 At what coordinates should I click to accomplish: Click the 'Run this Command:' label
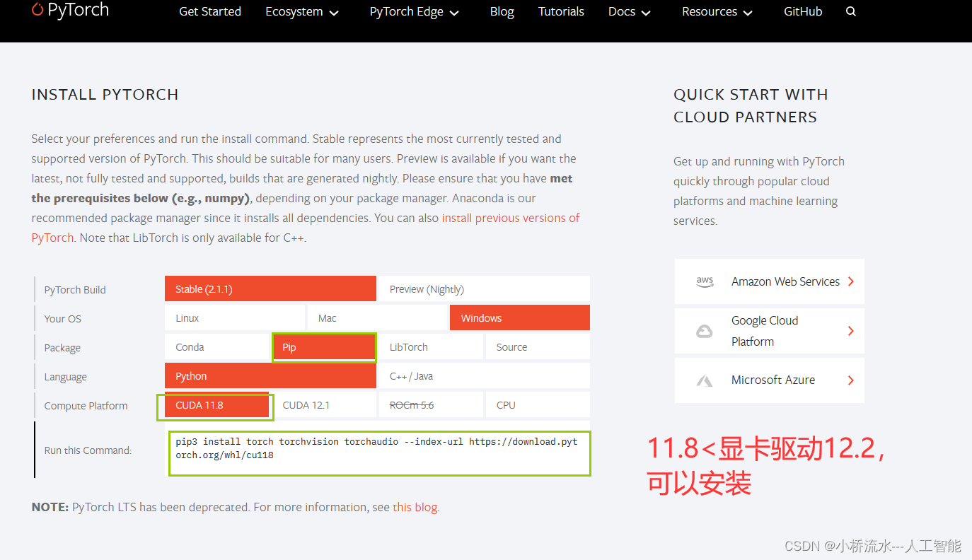(x=88, y=450)
